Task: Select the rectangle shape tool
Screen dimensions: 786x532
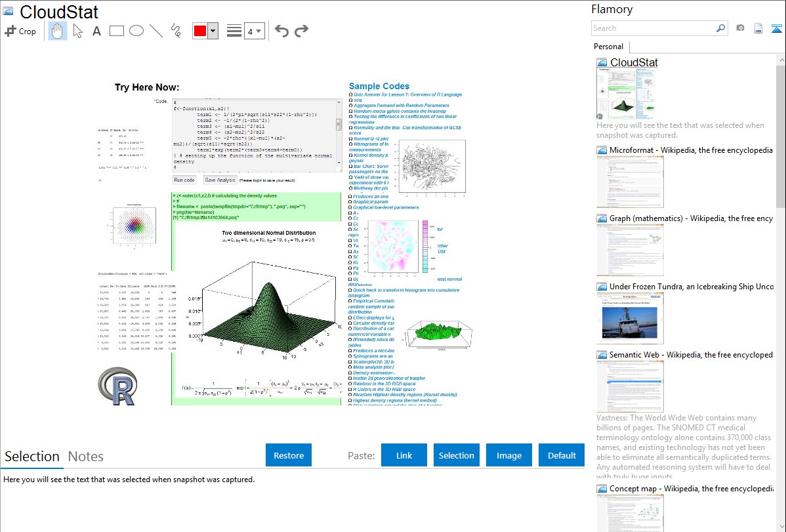Action: tap(116, 31)
